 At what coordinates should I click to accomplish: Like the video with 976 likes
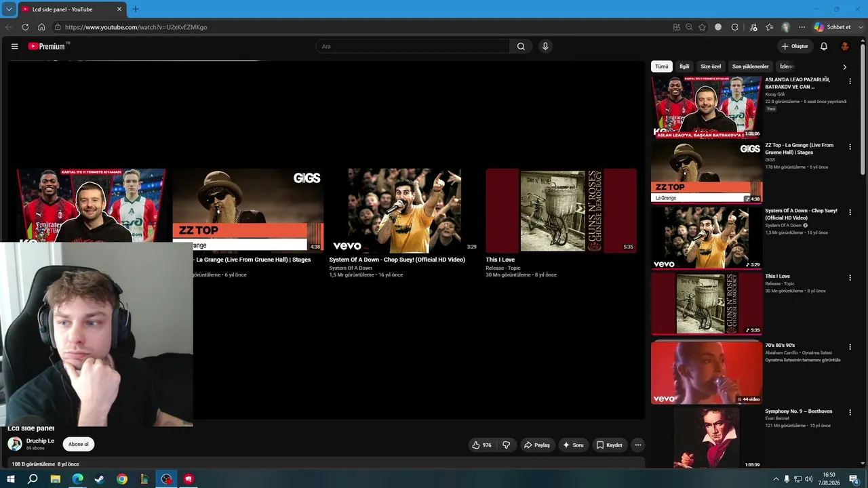pos(481,445)
